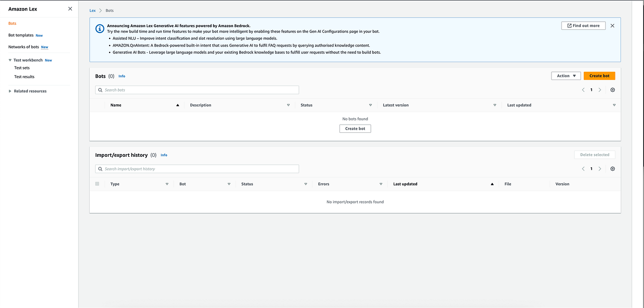Dismiss the Generative AI announcement banner
The image size is (644, 308).
(612, 26)
